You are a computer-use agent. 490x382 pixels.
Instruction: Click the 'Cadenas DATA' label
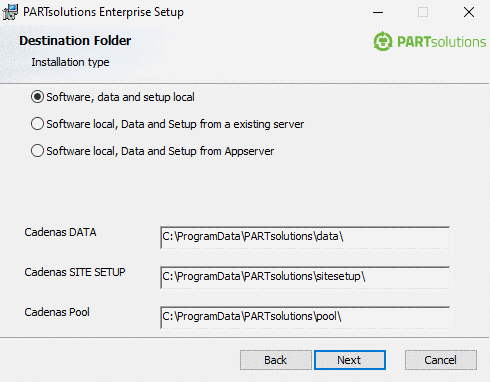(x=60, y=232)
